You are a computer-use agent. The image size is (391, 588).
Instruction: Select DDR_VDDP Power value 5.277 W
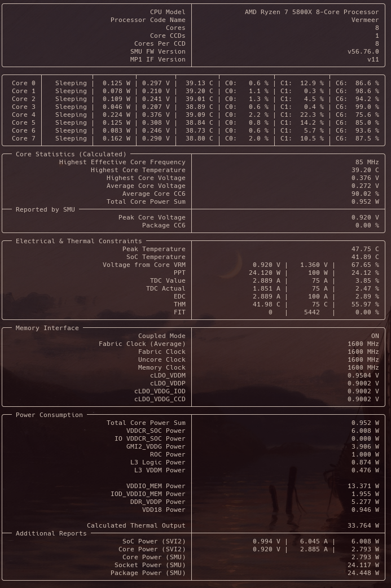365,502
